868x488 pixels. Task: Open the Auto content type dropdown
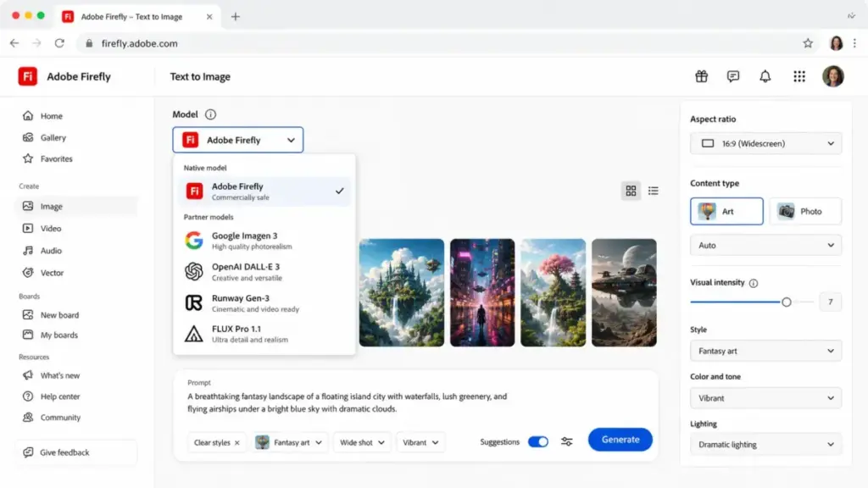pos(765,245)
